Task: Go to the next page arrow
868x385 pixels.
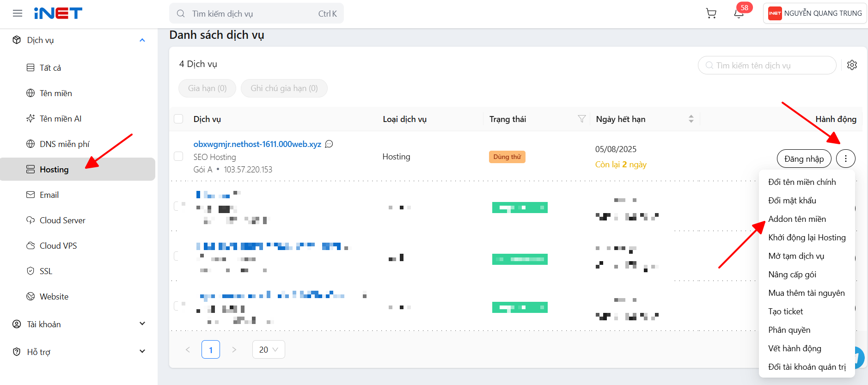Action: coord(234,349)
